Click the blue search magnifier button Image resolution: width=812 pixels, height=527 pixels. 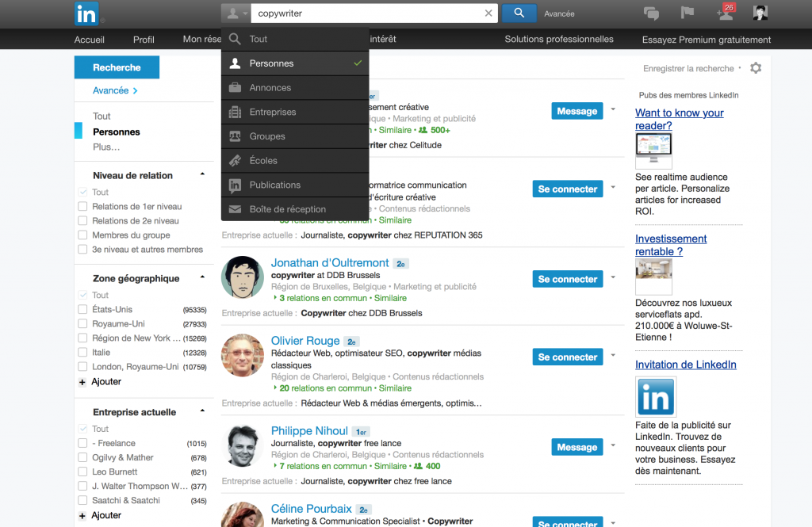click(519, 13)
